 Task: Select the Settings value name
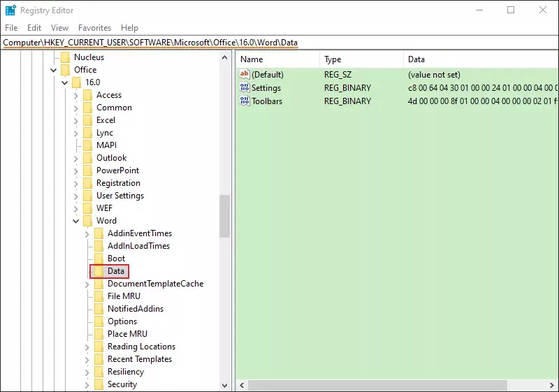(266, 87)
